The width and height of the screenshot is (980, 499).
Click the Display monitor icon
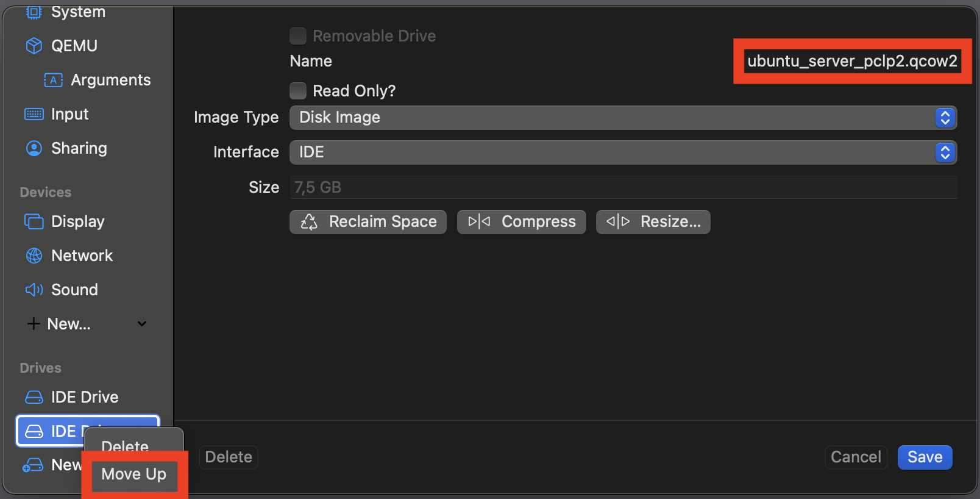[34, 221]
